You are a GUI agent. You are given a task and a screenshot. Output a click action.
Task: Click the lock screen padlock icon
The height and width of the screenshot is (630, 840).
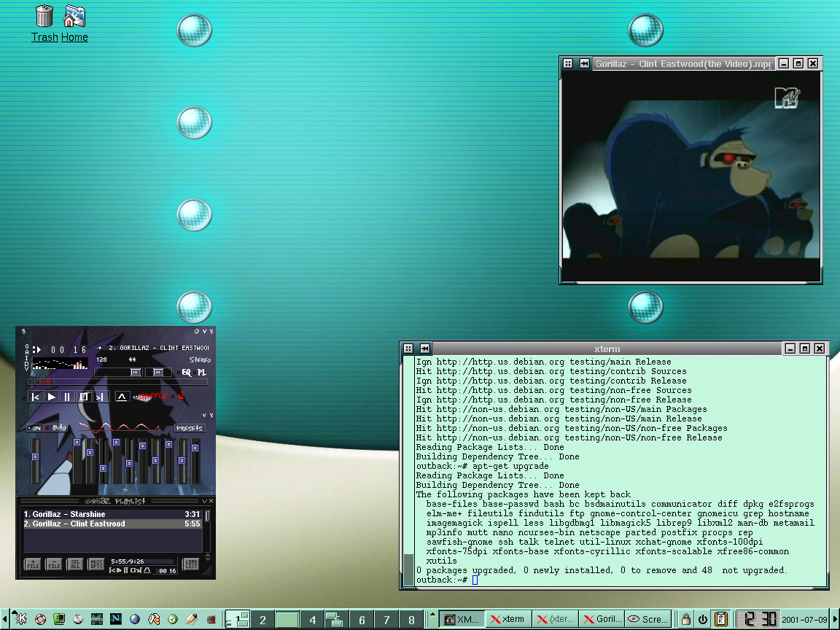[685, 619]
